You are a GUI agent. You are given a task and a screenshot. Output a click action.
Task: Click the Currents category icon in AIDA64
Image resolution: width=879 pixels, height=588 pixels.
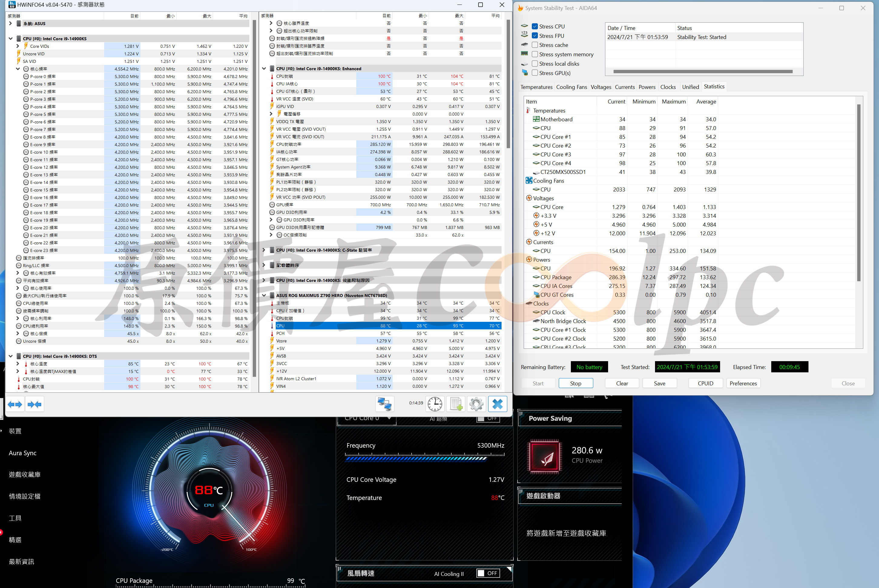[529, 242]
